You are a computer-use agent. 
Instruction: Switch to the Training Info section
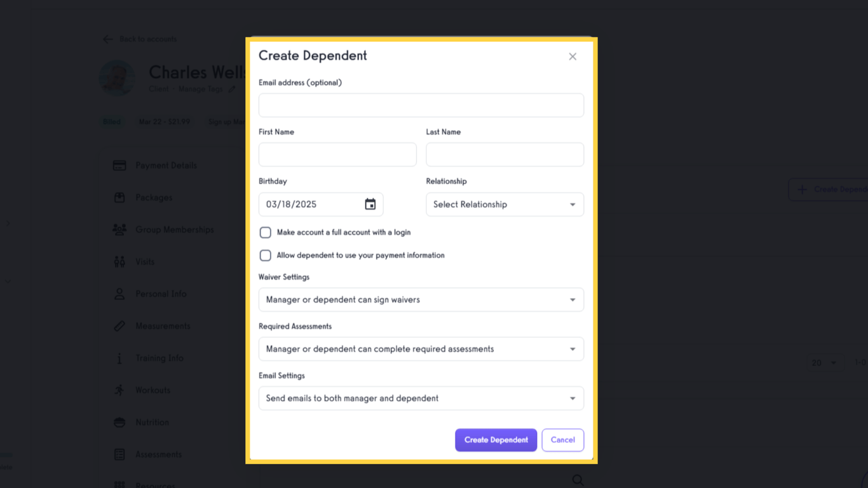pos(119,358)
